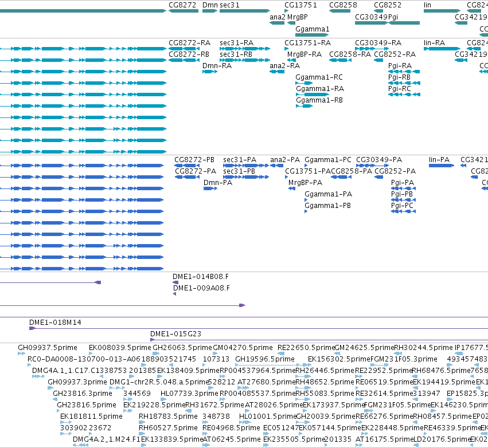Select EST HL01001.5prime
Screen dimensions: 488x448
(x=267, y=416)
